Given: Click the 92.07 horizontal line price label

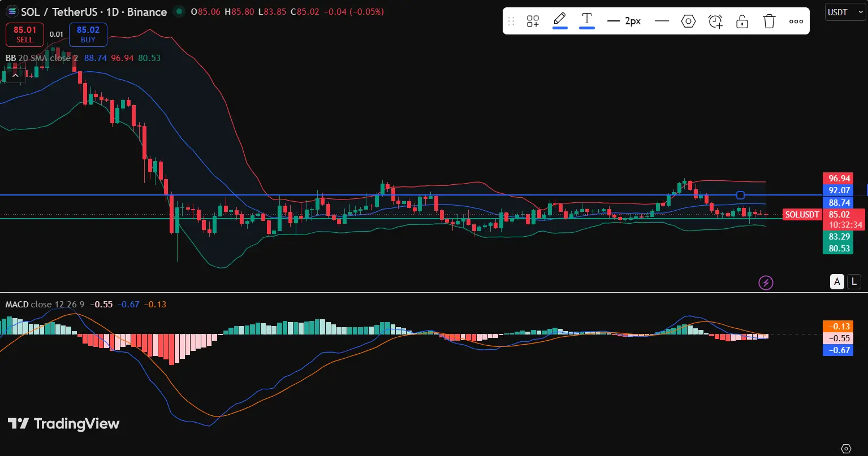Looking at the screenshot, I should 837,190.
